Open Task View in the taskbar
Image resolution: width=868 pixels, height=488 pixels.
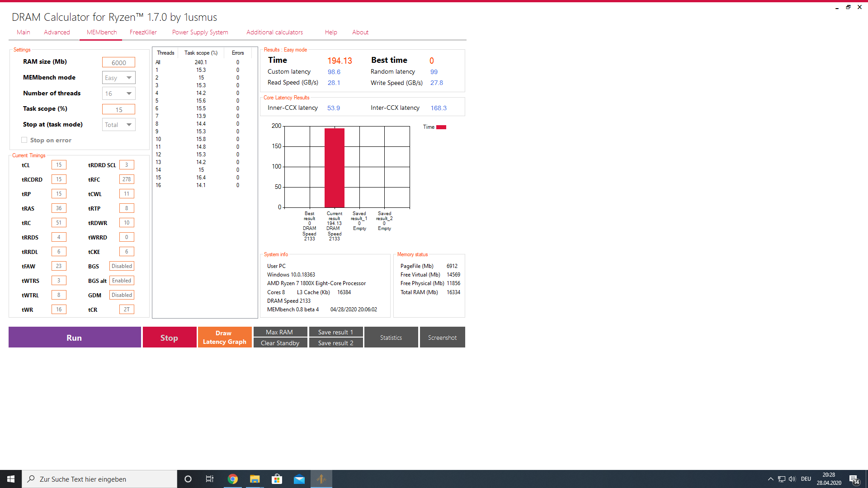pos(210,479)
